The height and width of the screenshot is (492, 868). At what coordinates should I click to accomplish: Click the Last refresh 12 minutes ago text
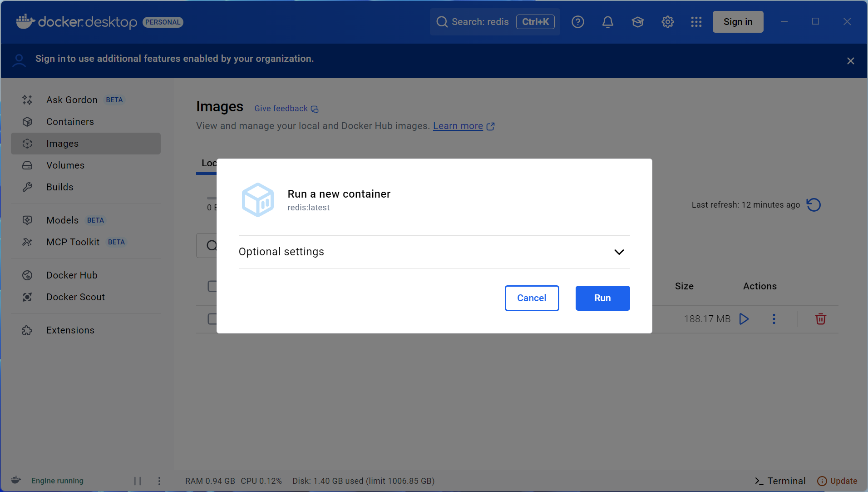[x=746, y=205]
